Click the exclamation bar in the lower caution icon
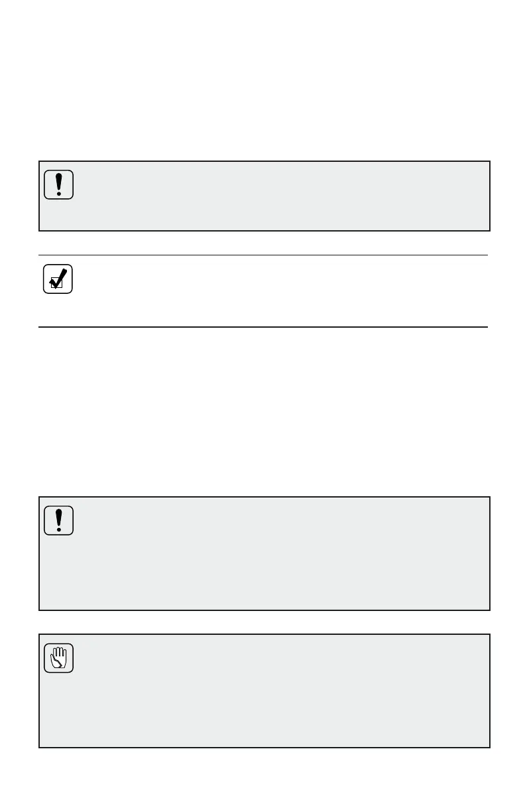Image resolution: width=525 pixels, height=812 pixels. click(x=58, y=516)
